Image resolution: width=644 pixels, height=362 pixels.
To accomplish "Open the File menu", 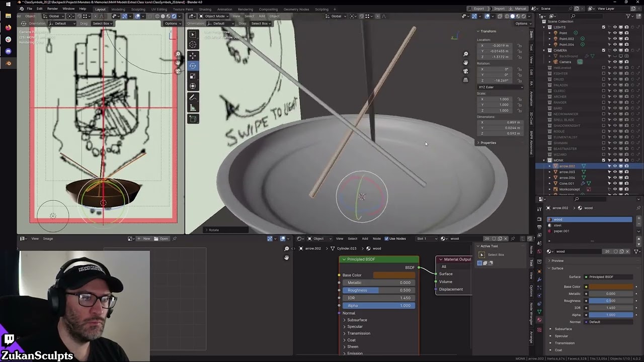I will tap(29, 9).
